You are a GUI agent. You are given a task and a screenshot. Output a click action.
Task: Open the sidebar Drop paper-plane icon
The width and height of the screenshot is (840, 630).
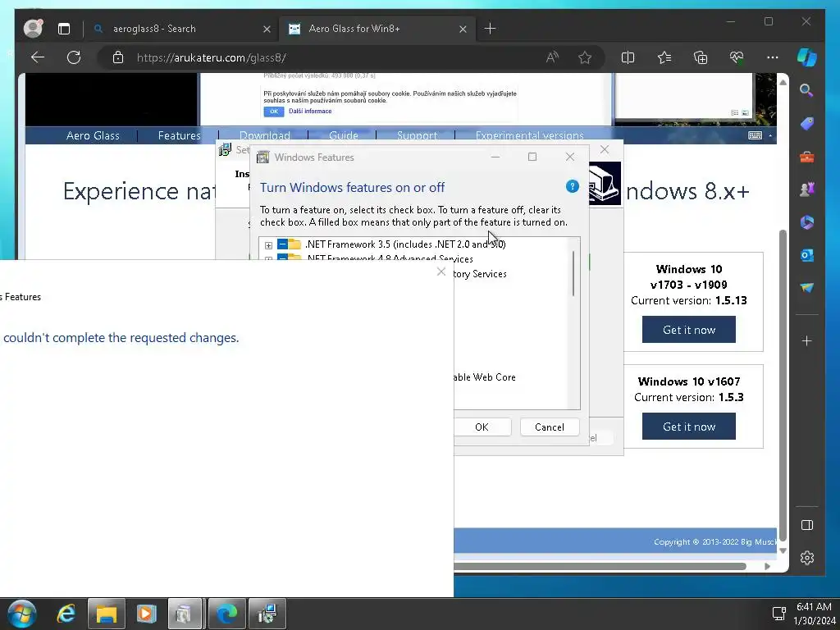(x=807, y=288)
